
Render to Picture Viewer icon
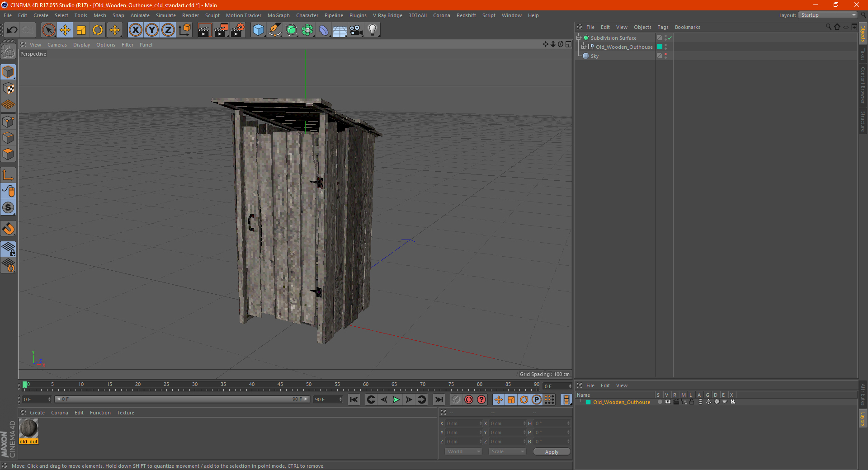coord(221,30)
